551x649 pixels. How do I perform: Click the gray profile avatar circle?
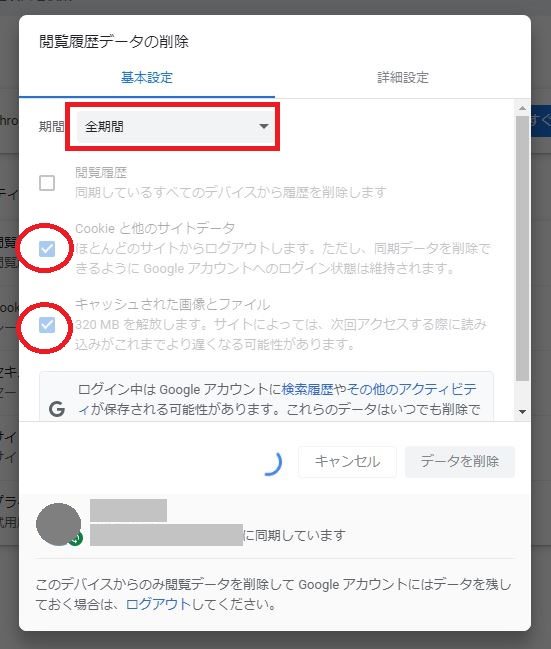(58, 524)
